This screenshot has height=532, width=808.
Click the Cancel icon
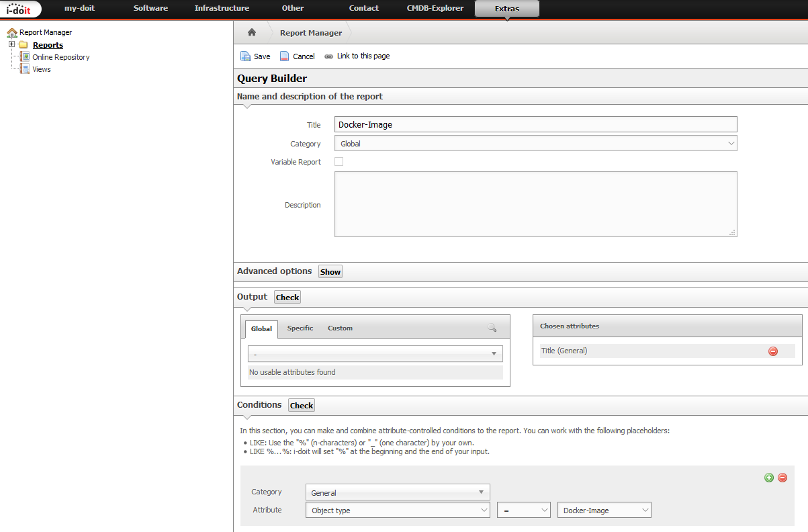click(x=285, y=56)
